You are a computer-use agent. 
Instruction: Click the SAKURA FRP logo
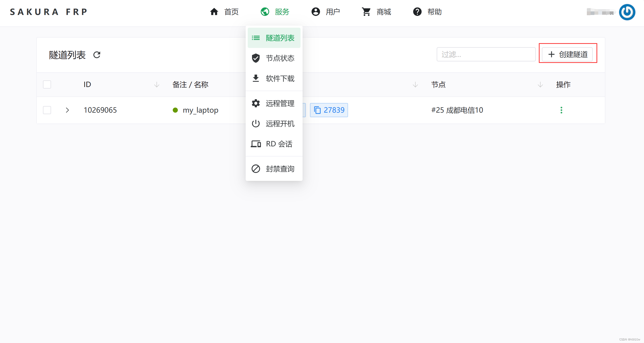pyautogui.click(x=49, y=12)
